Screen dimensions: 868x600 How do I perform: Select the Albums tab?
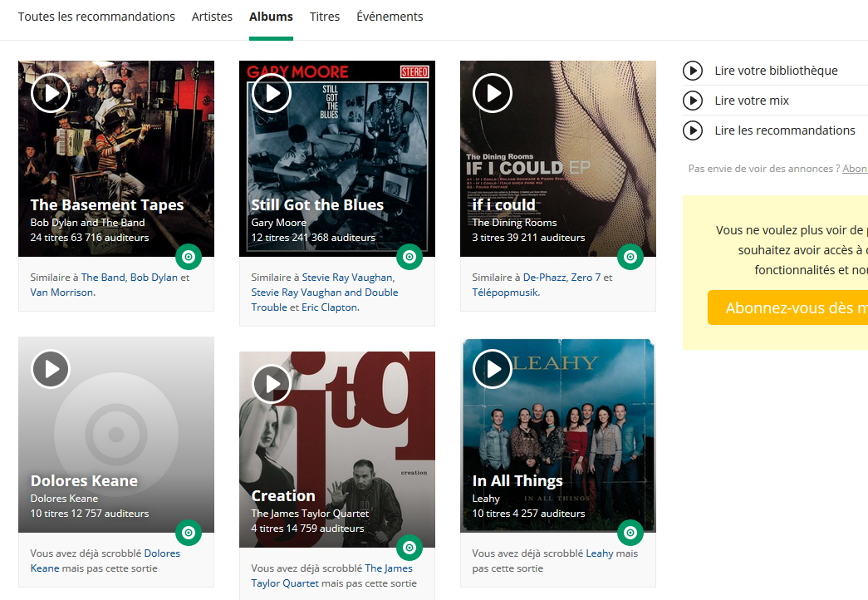click(x=271, y=17)
